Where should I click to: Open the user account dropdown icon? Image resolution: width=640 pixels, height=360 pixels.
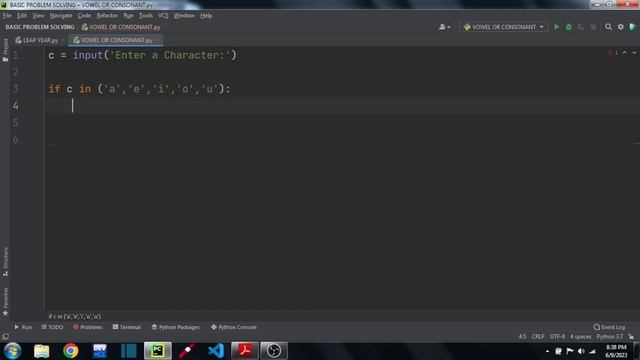click(444, 27)
